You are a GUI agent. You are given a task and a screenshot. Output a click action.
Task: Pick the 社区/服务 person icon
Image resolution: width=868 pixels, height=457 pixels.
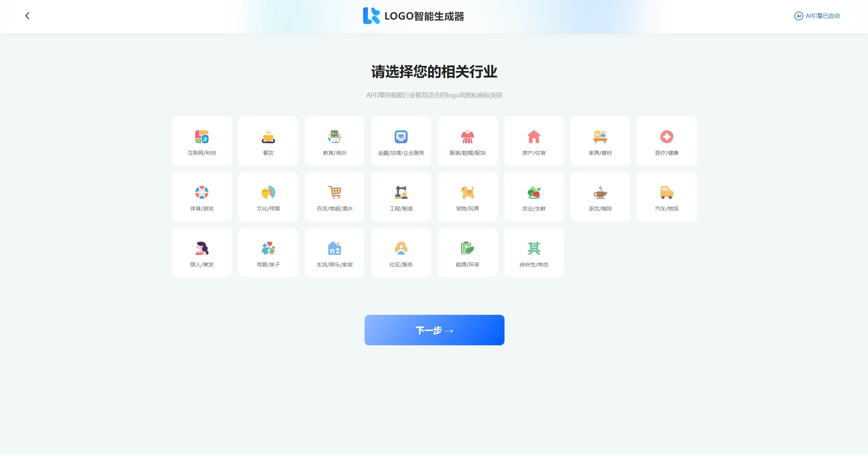coord(401,248)
